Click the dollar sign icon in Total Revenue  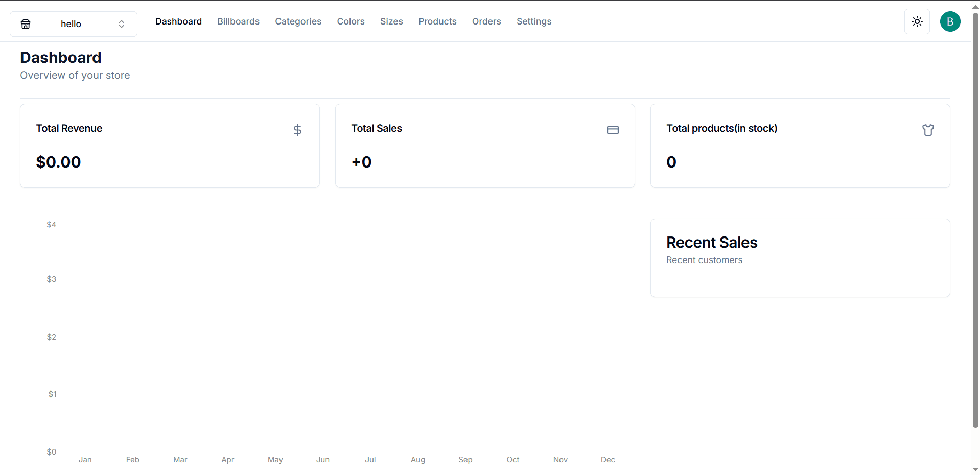pos(297,130)
